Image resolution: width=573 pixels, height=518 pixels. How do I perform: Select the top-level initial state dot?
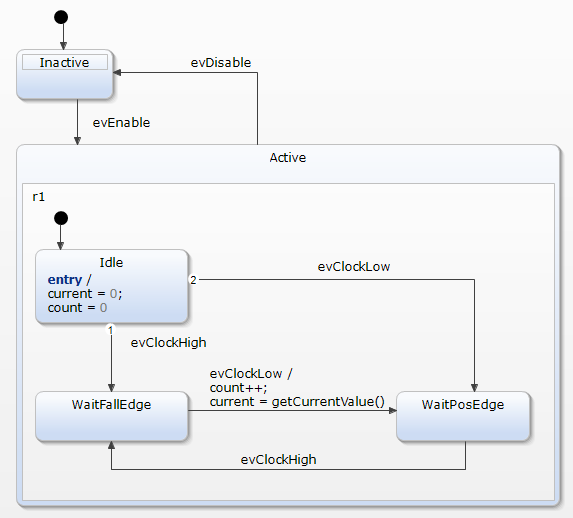click(x=61, y=17)
